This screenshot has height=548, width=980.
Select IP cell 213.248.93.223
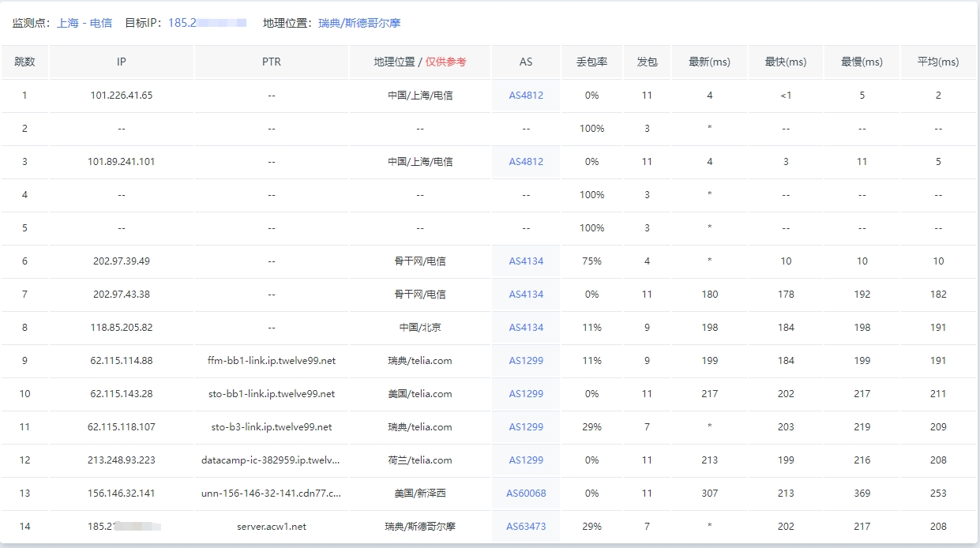pos(122,460)
